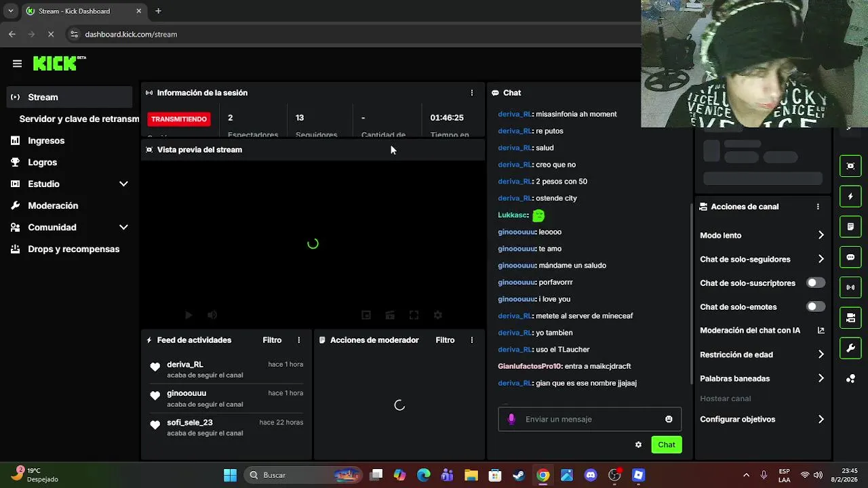Viewport: 868px width, 488px height.
Task: Show hidden system tray icons
Action: [746, 475]
